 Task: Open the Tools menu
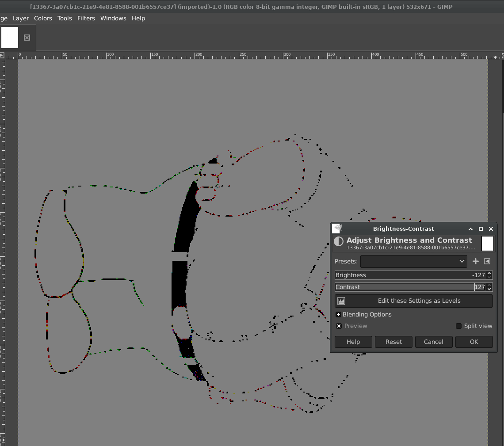(65, 18)
